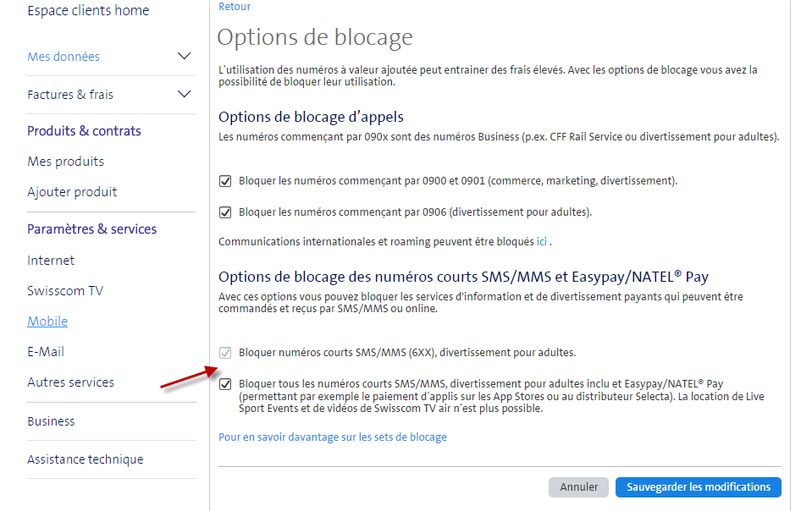Open E-Mail settings in sidebar
812x511 pixels.
46,352
